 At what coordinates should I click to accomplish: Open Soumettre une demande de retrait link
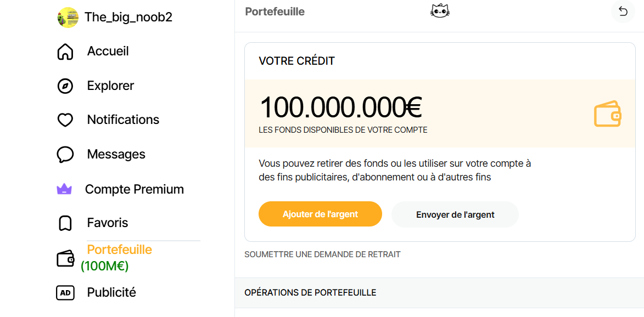(322, 254)
